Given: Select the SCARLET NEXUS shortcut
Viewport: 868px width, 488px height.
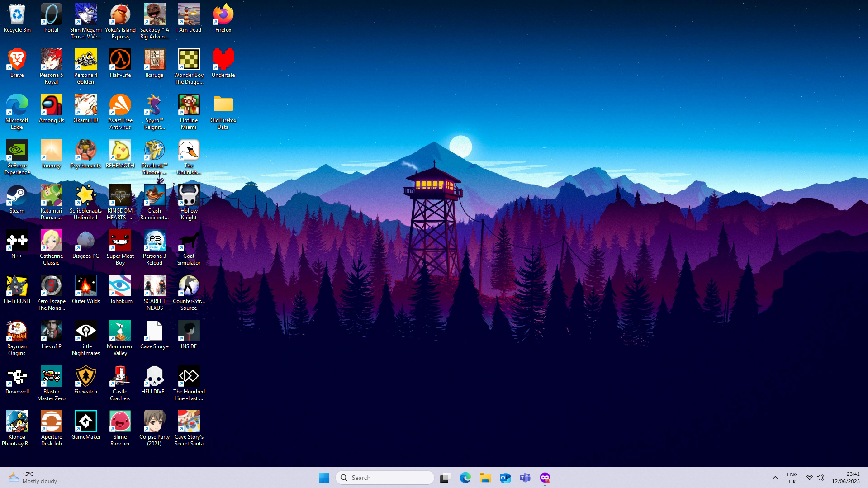Looking at the screenshot, I should 155,286.
